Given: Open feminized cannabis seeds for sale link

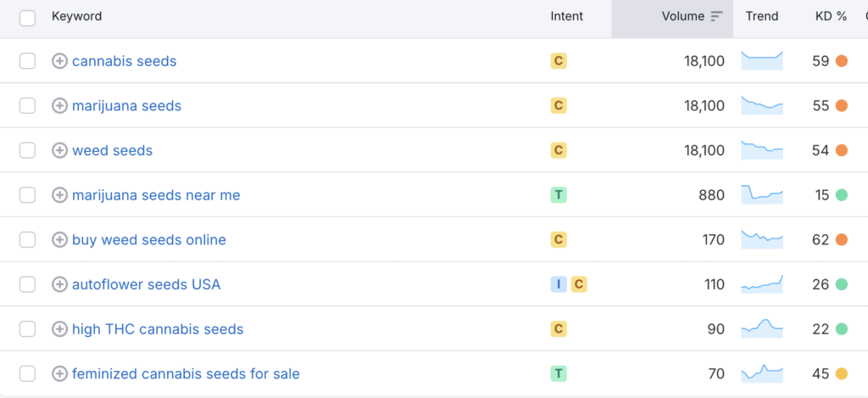Looking at the screenshot, I should coord(186,373).
